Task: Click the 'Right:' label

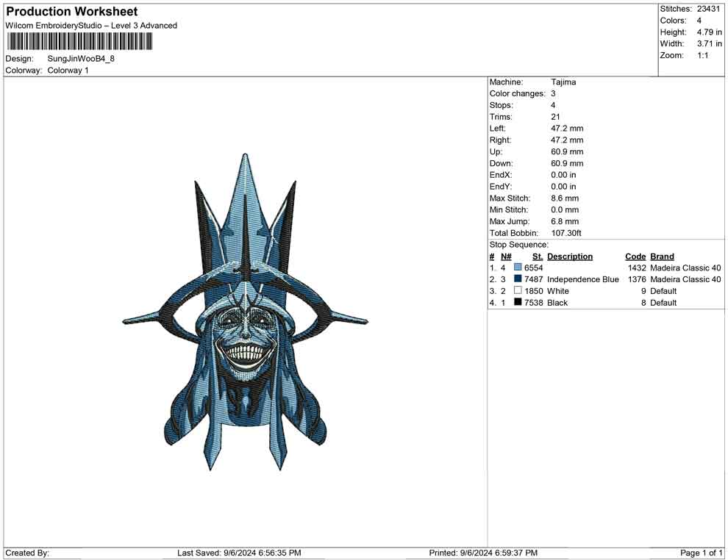Action: coord(500,140)
